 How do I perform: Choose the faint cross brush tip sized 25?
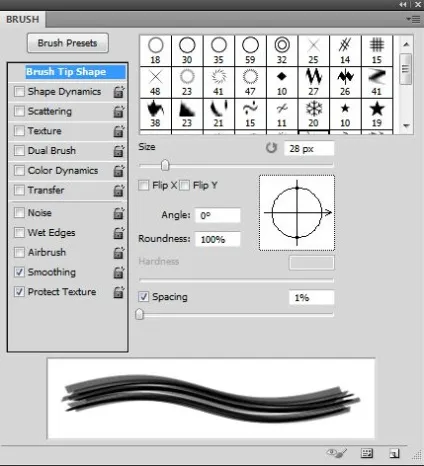[313, 51]
